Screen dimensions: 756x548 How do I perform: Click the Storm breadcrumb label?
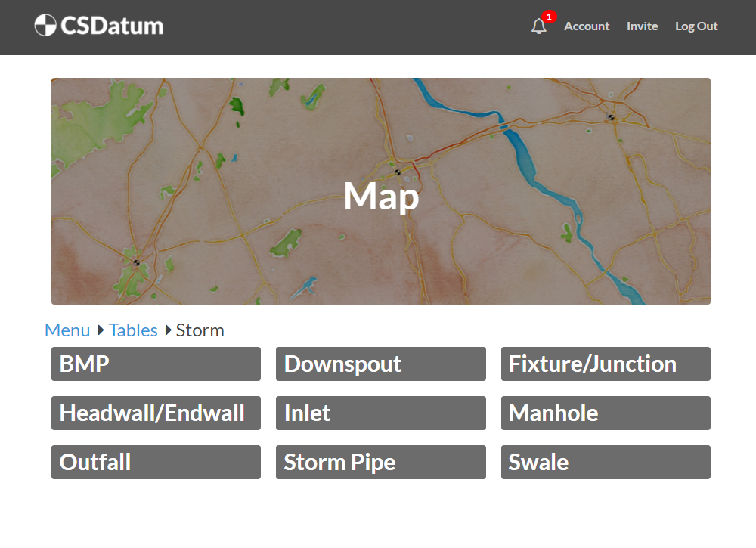tap(200, 330)
